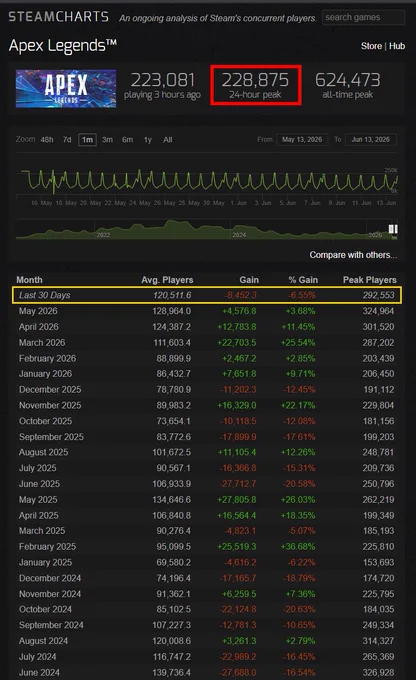This screenshot has height=680, width=416.
Task: Click the October 2025 row label
Action: click(x=46, y=421)
